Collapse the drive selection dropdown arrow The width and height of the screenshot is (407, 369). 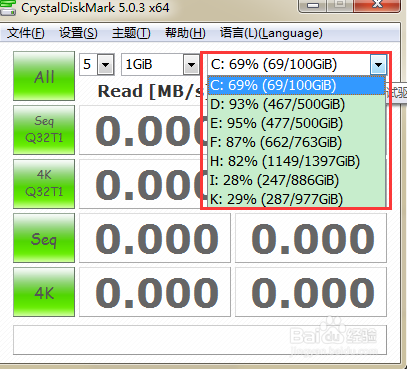(x=378, y=64)
